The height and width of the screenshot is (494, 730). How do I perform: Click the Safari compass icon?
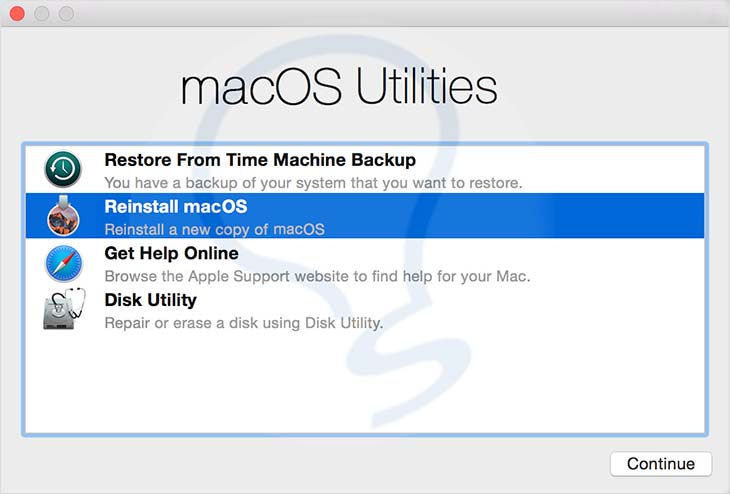tap(63, 263)
